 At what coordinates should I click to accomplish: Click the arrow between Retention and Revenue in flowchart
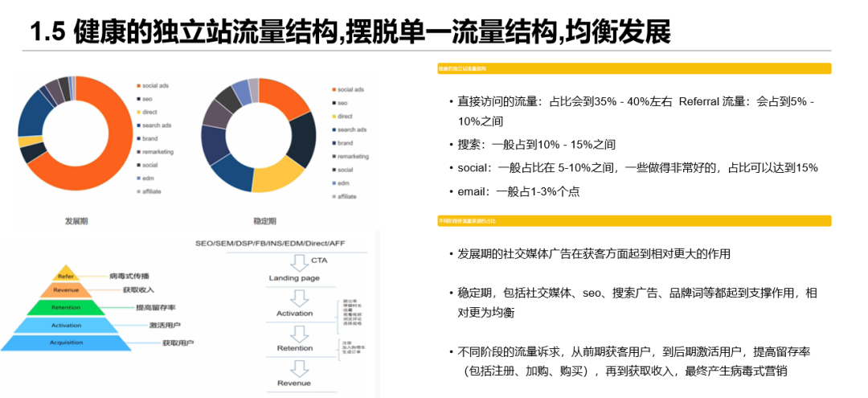tap(300, 367)
